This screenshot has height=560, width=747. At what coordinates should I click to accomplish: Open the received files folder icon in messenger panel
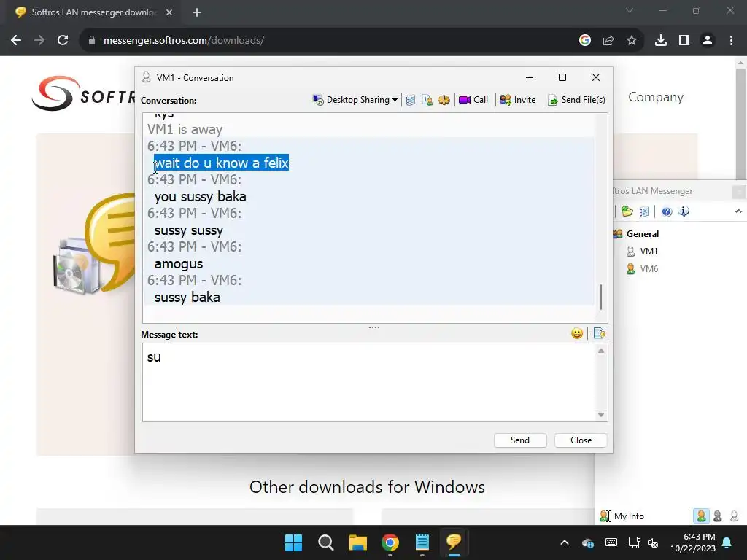627,211
